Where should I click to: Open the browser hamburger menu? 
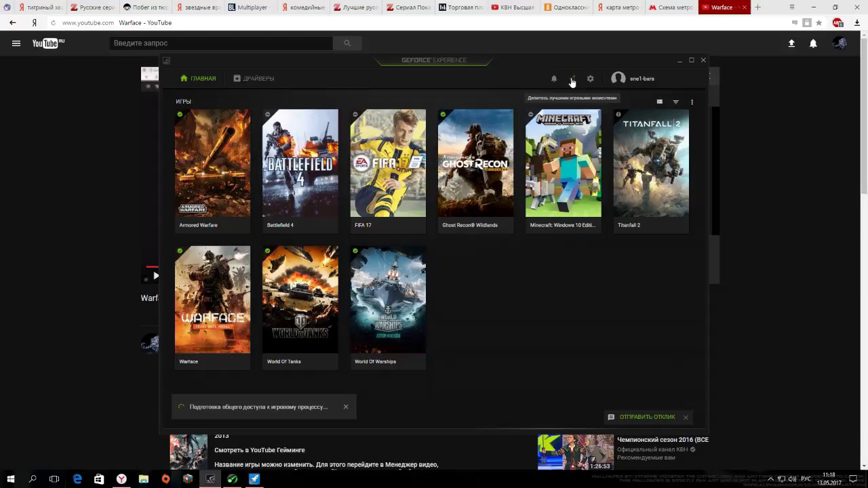792,7
